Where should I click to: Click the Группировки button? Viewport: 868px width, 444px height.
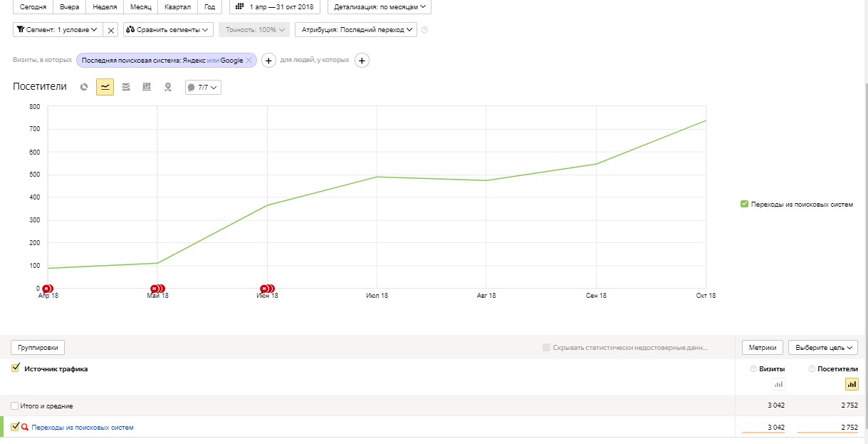[38, 347]
